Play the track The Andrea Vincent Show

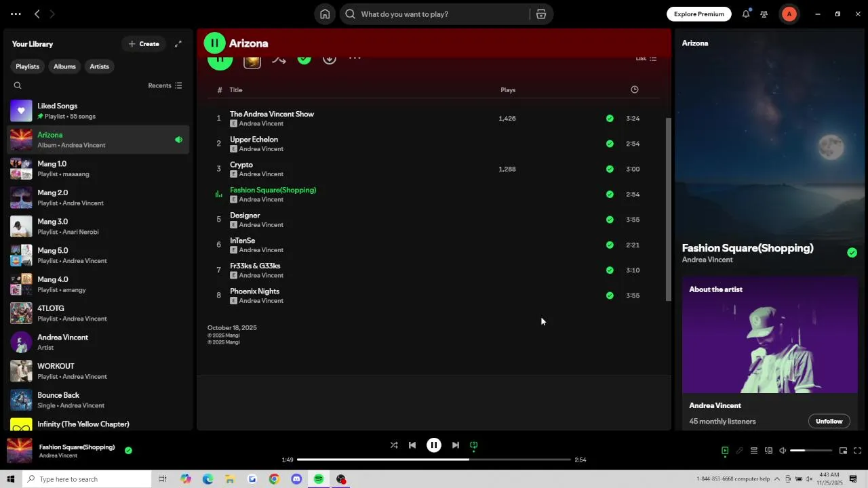[218, 119]
